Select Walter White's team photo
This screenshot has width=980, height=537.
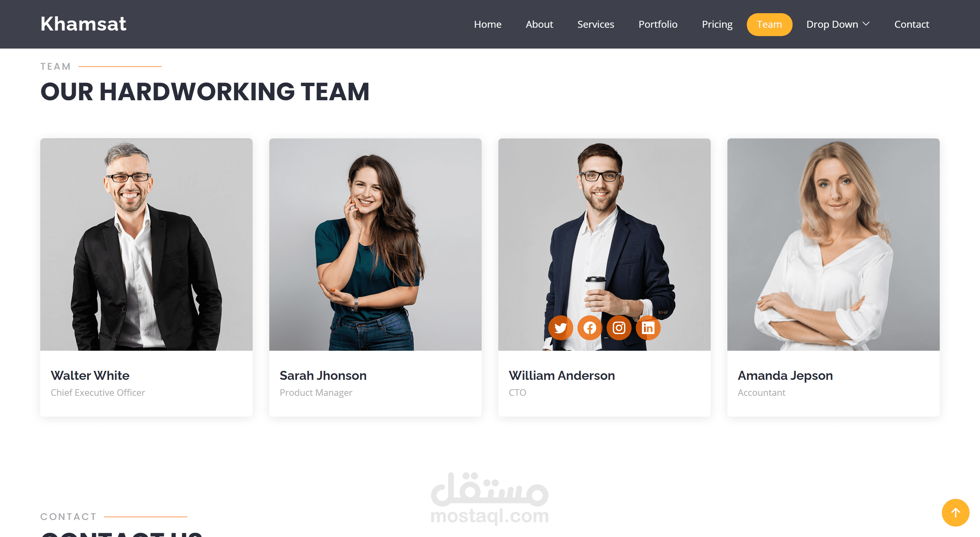(146, 244)
